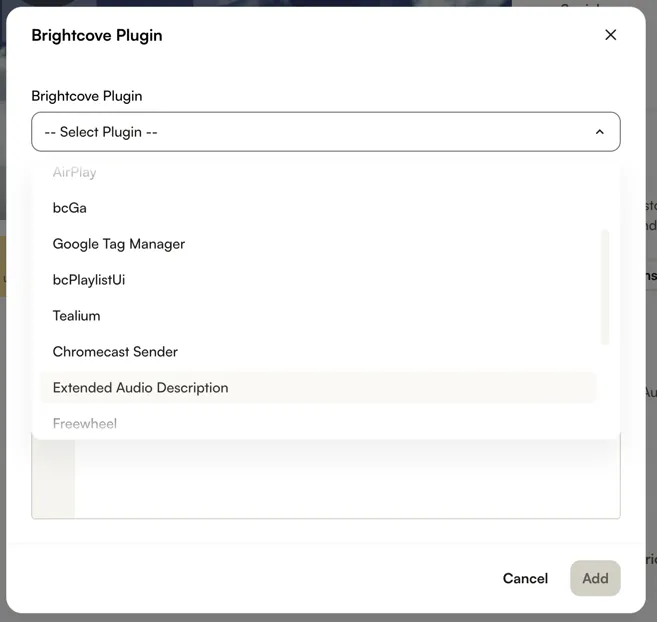Choose the Tealium plugin
The height and width of the screenshot is (622, 657).
coord(318,316)
